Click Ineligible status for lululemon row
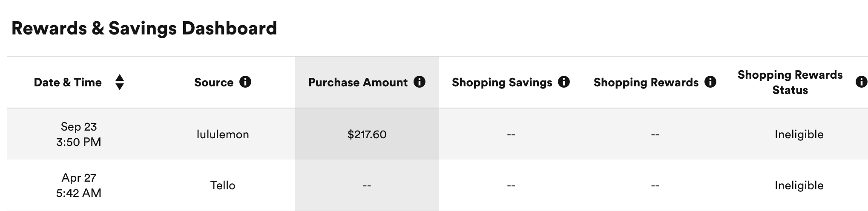The height and width of the screenshot is (211, 868). 799,134
